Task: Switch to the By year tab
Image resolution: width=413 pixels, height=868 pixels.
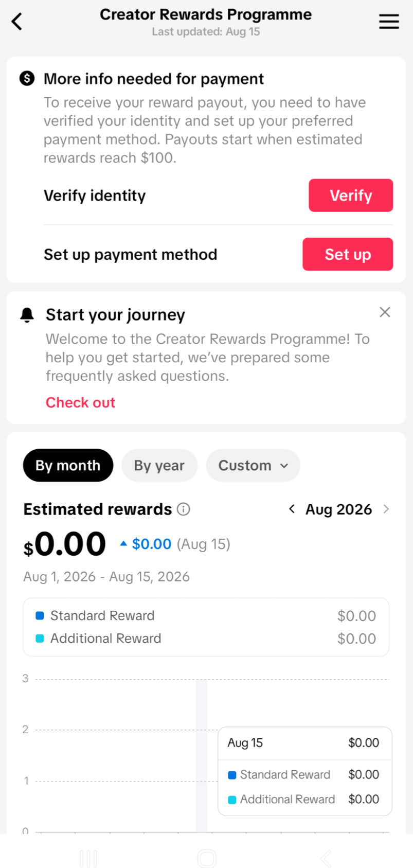Action: (159, 465)
